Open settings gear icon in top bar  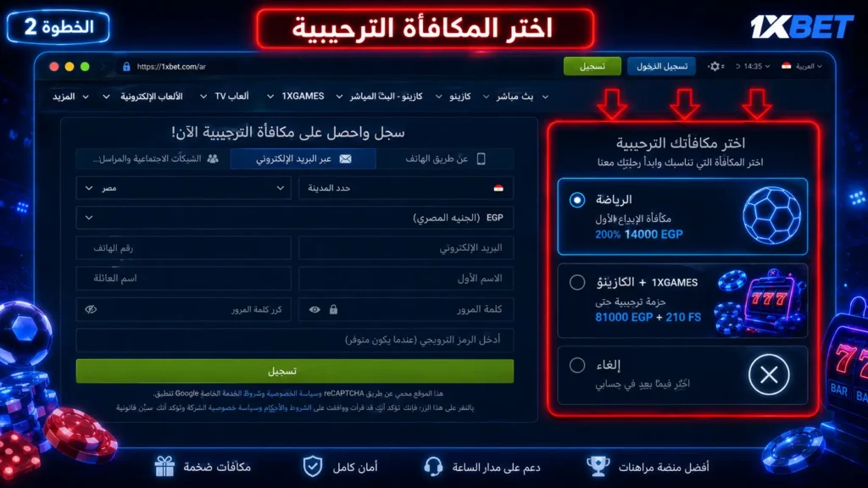tap(715, 66)
